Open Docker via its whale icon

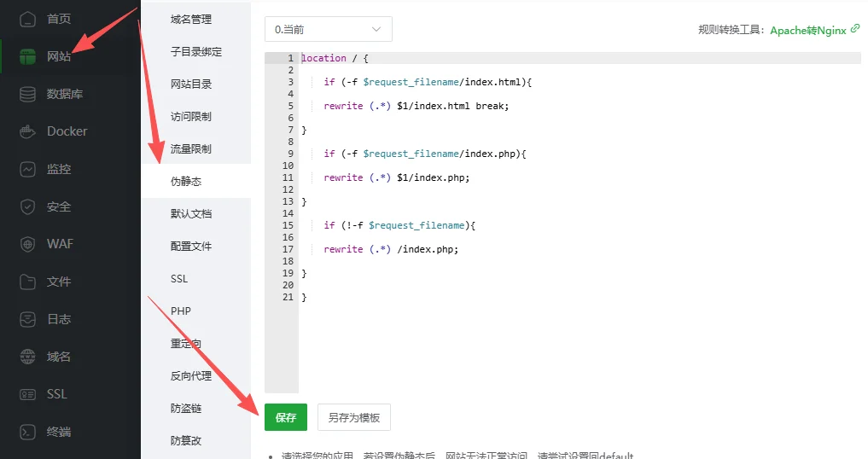[28, 131]
